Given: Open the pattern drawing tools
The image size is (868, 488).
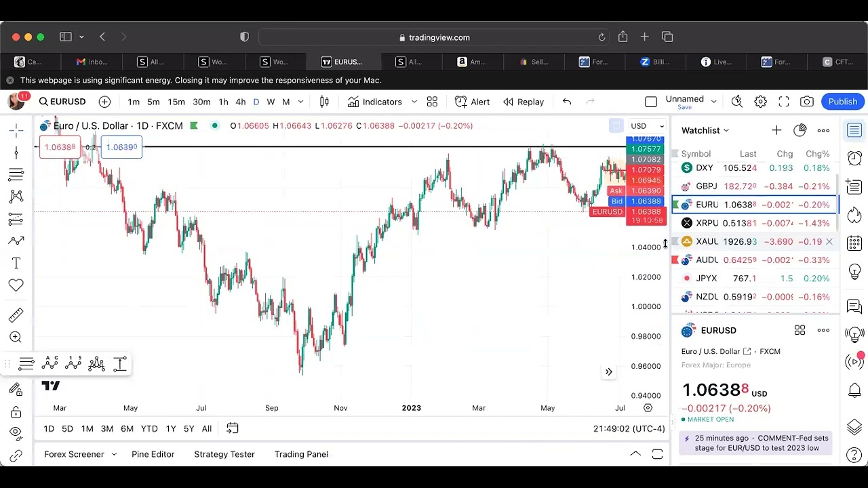Looking at the screenshot, I should (x=16, y=197).
